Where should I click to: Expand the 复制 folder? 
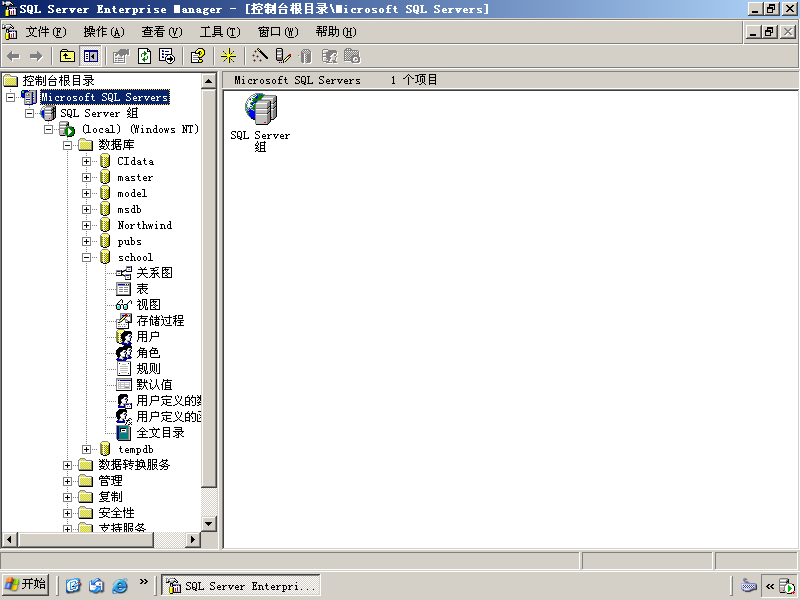point(67,497)
